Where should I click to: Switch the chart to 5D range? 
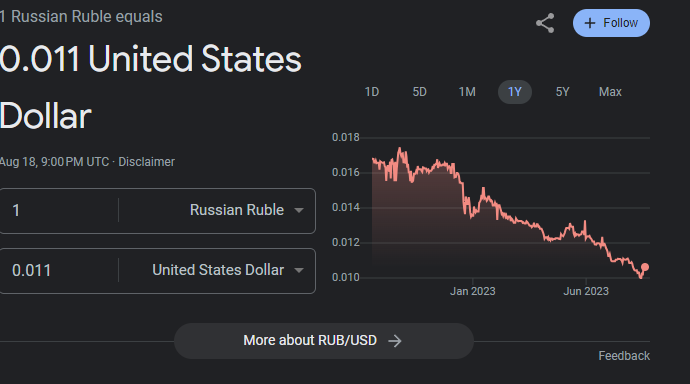419,92
